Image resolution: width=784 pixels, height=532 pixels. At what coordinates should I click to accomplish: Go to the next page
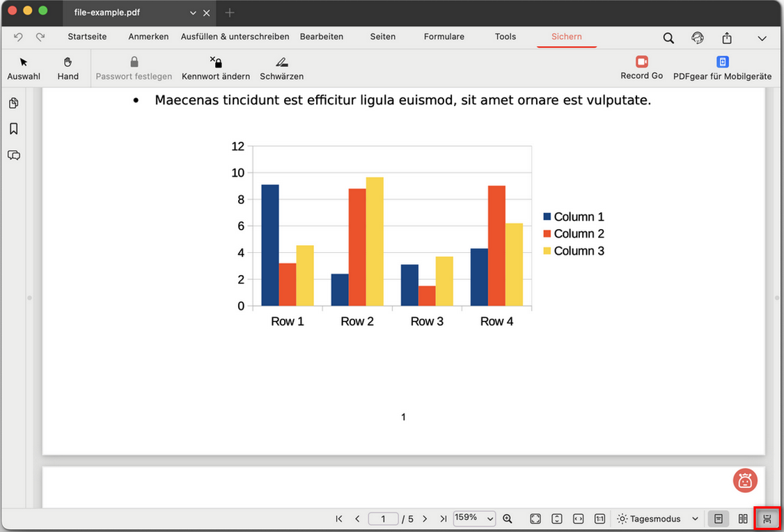tap(425, 519)
